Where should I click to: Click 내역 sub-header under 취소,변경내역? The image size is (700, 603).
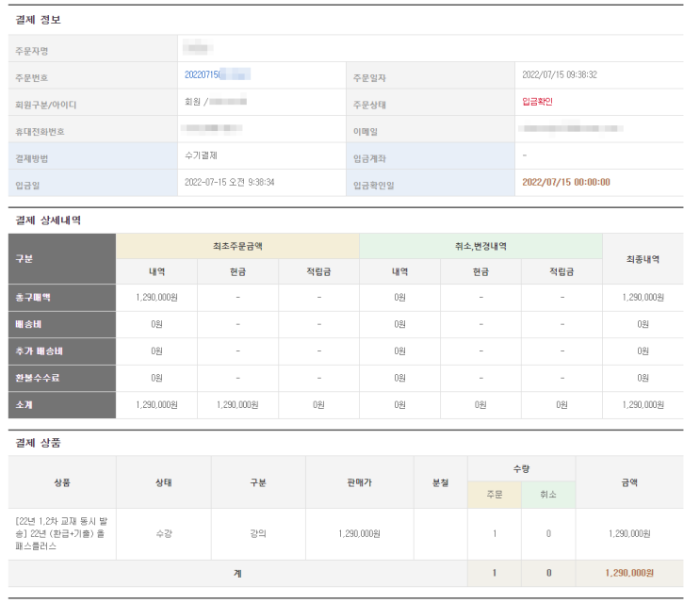click(x=400, y=271)
